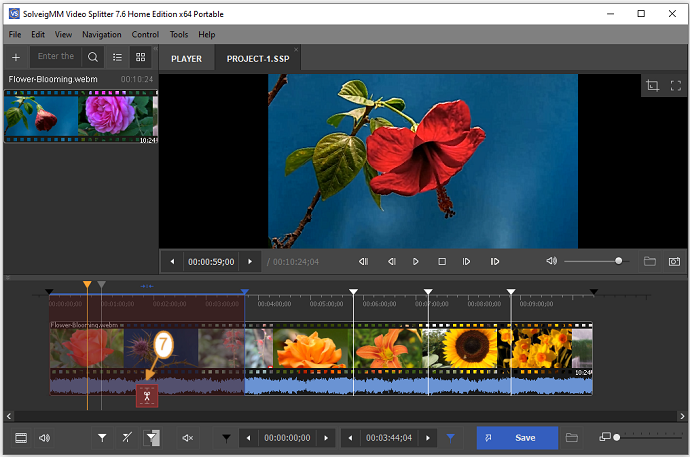Click the scissors cut-fragment button on timeline
The height and width of the screenshot is (457, 690).
coord(147,396)
